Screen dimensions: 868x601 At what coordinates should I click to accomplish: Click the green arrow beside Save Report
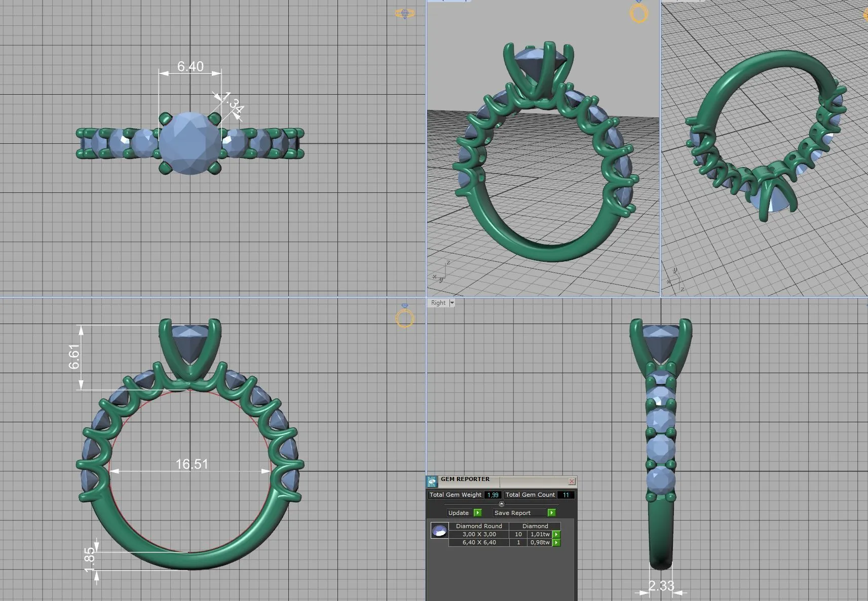(x=551, y=513)
